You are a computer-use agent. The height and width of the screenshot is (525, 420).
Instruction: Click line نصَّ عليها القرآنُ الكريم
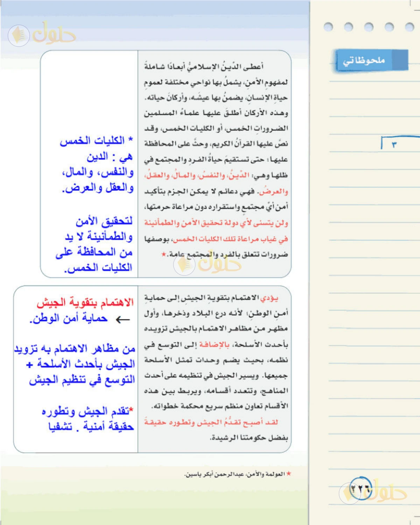pyautogui.click(x=216, y=144)
